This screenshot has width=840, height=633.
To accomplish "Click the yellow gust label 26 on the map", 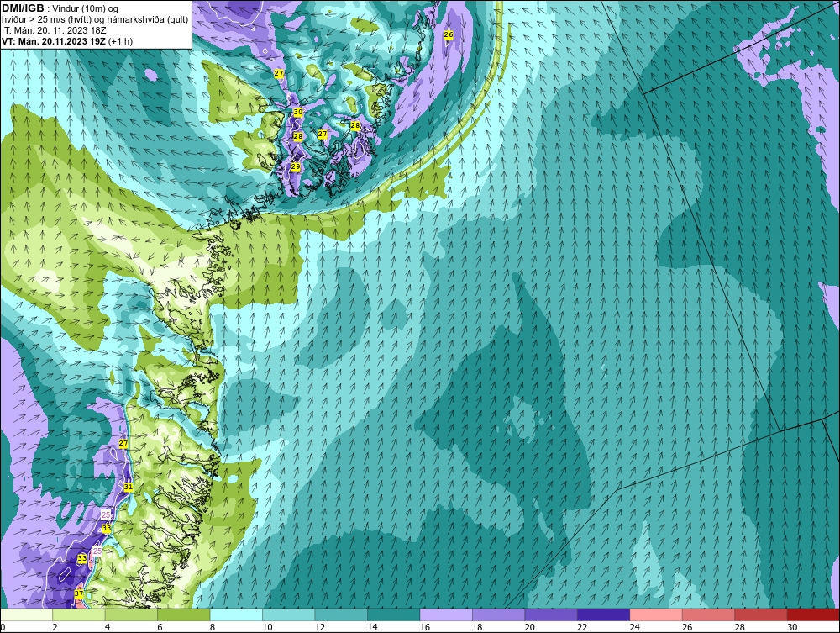I will tap(449, 34).
